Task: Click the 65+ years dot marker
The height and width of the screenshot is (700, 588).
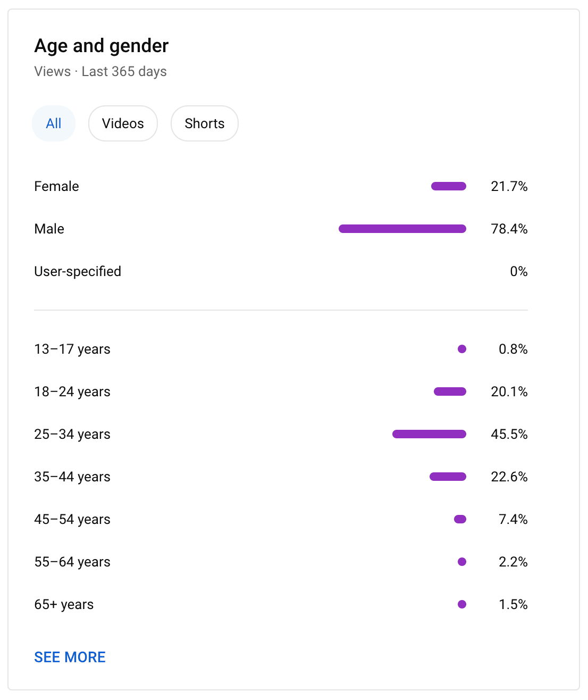Action: pyautogui.click(x=462, y=604)
